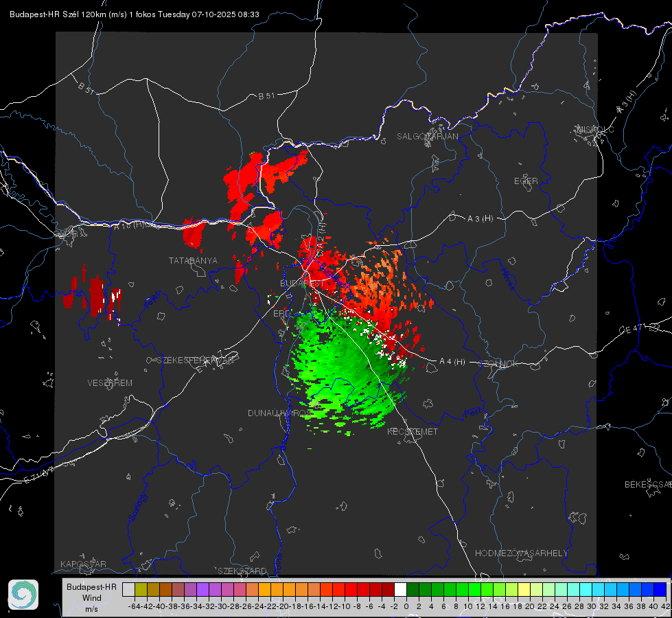The width and height of the screenshot is (672, 618).
Task: Click the TATABANYA city label
Action: [194, 261]
